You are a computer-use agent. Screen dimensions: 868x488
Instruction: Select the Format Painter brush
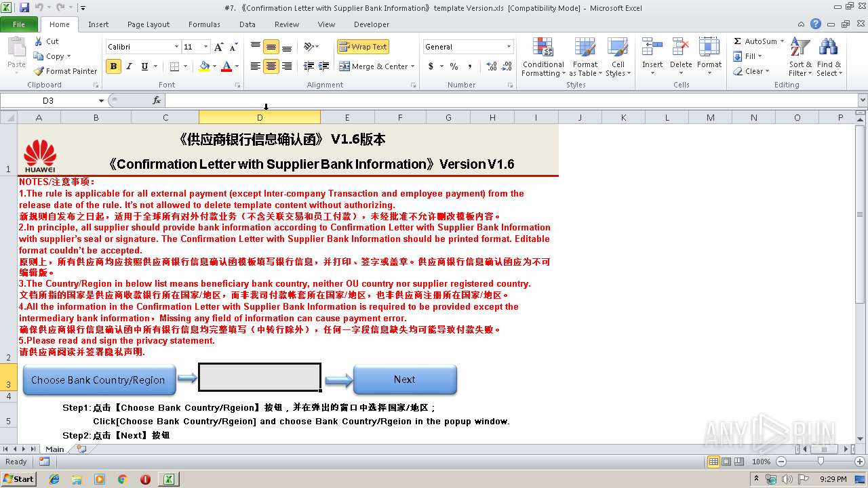click(66, 71)
